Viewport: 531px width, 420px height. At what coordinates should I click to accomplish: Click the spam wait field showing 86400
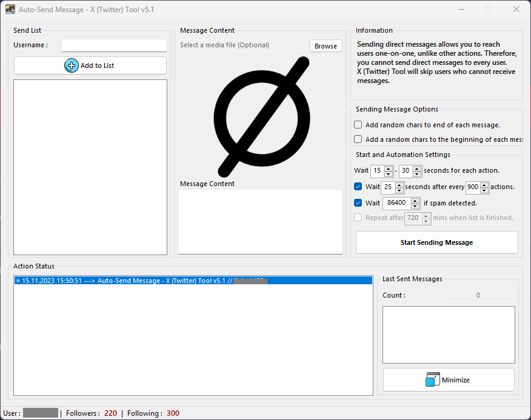point(397,203)
